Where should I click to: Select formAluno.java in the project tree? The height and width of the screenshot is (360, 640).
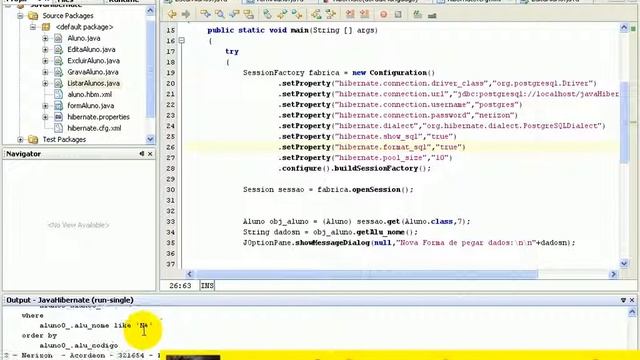(x=91, y=106)
